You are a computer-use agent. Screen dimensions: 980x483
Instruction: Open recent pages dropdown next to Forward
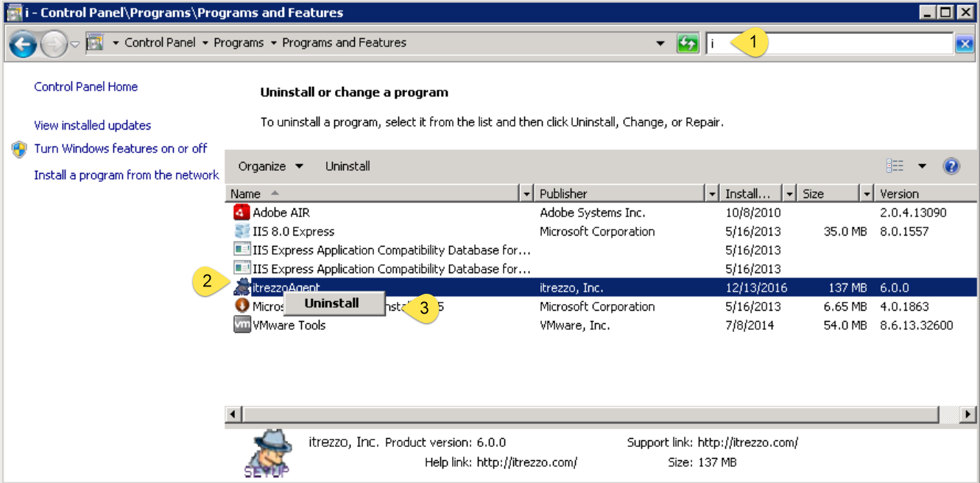coord(75,44)
